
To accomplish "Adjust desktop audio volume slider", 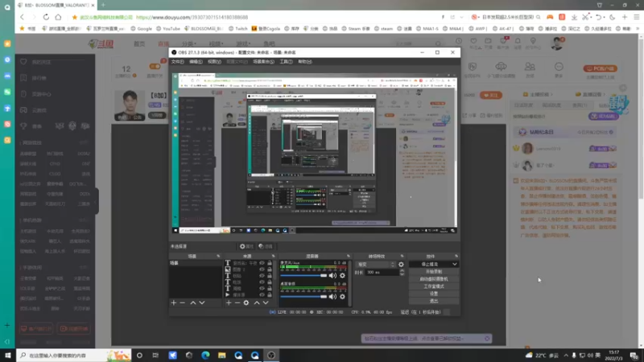I will [303, 296].
